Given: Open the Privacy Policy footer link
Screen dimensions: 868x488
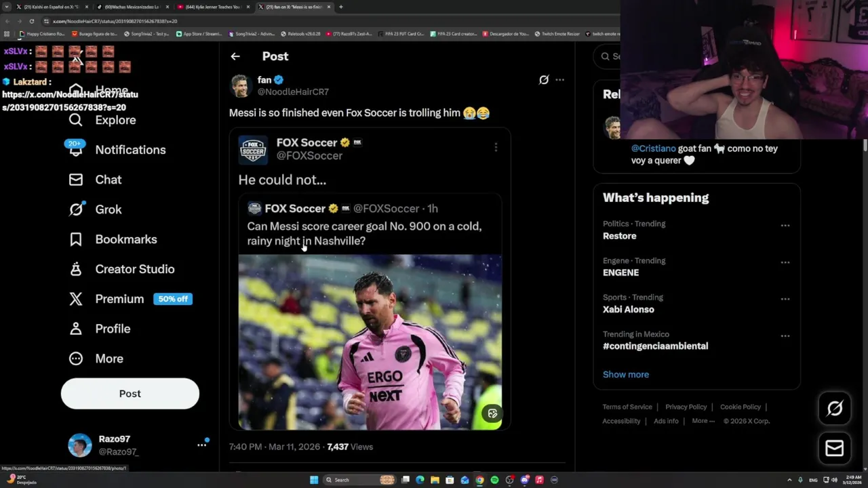Looking at the screenshot, I should point(686,407).
